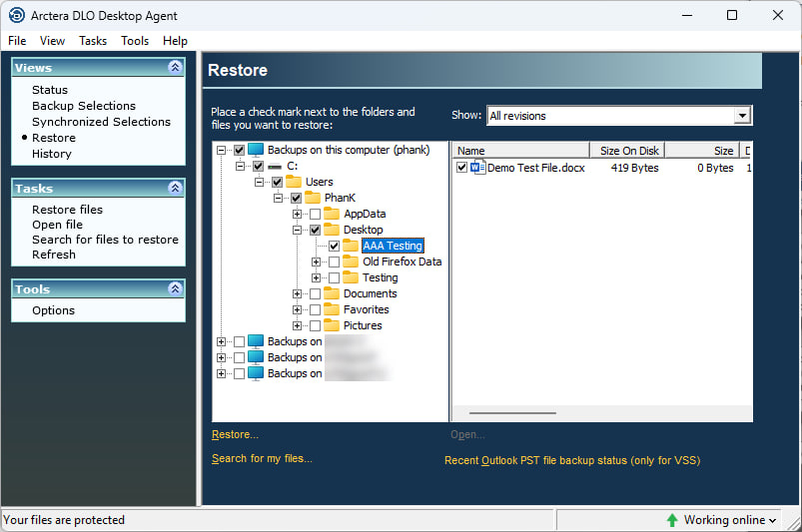Click the 'Restore...' link below the tree
This screenshot has height=532, width=802.
[235, 435]
